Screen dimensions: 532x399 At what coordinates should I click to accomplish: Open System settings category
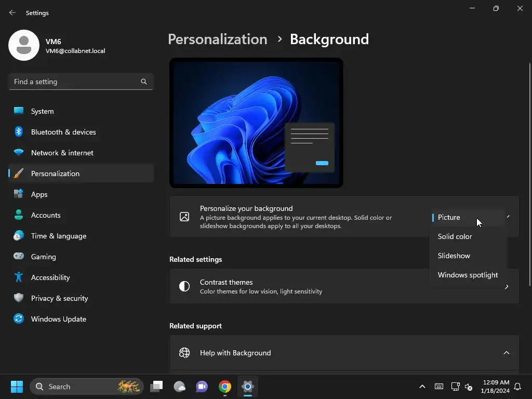pyautogui.click(x=81, y=111)
